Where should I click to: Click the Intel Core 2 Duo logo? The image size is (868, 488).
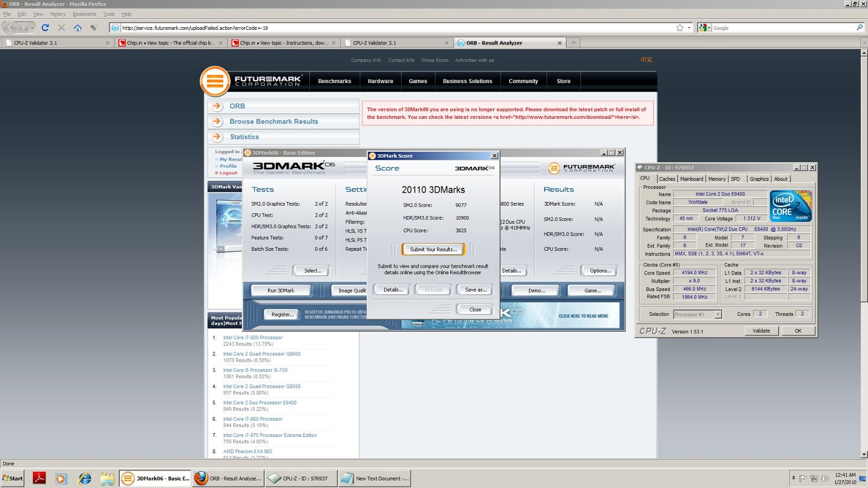[x=791, y=206]
